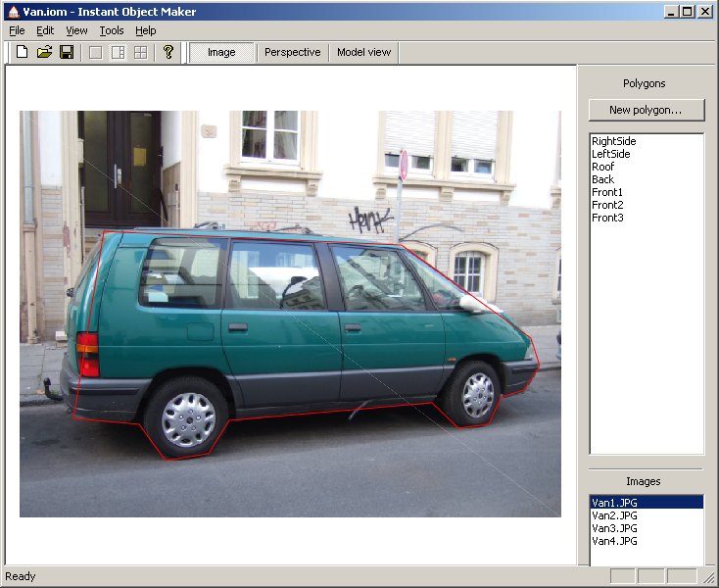Close the Instant Object Maker window
The height and width of the screenshot is (588, 719).
pyautogui.click(x=705, y=12)
